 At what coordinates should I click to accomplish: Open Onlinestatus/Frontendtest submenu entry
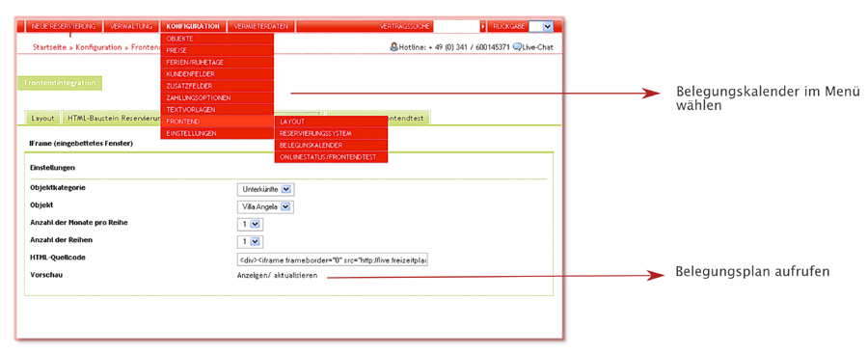point(331,157)
